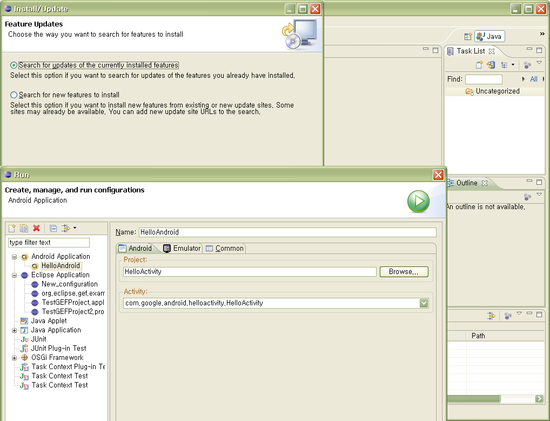Expand OSGi Framework tree node
550x421 pixels.
[14, 358]
